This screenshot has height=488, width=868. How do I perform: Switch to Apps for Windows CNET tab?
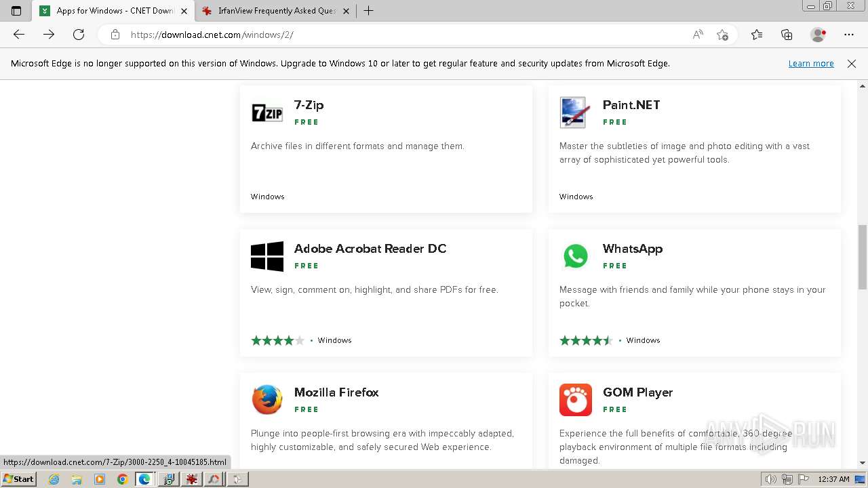click(113, 11)
